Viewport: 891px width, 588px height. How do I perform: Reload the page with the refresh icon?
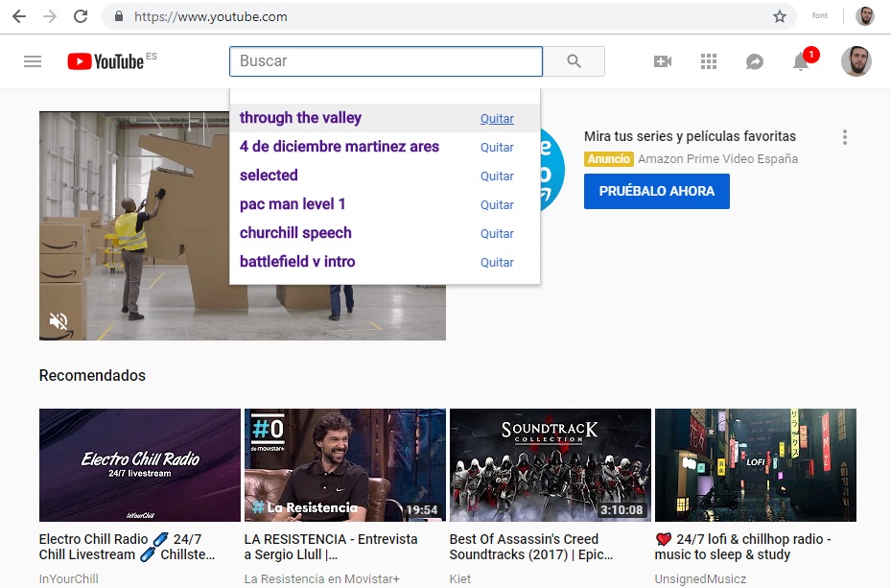[81, 16]
